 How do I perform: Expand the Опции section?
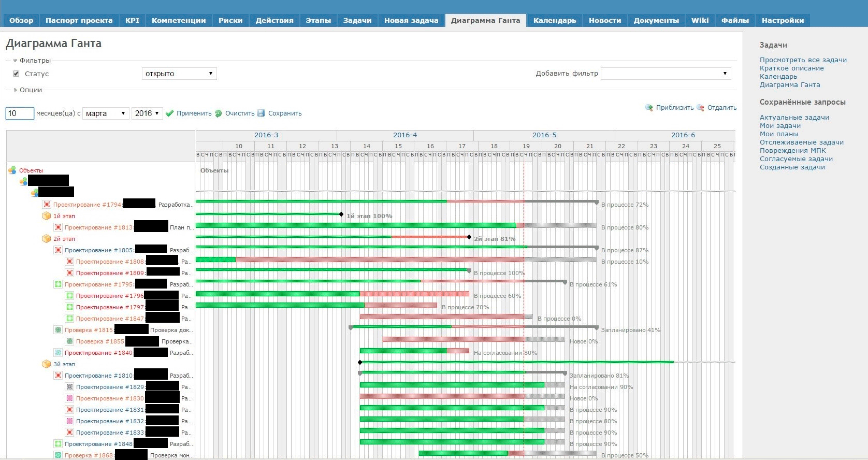[x=28, y=90]
